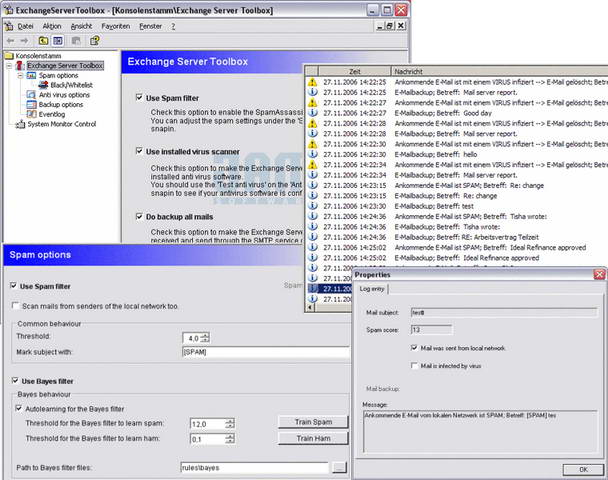Click the Path to Bayes filter files field
This screenshot has height=480, width=608.
click(x=255, y=468)
